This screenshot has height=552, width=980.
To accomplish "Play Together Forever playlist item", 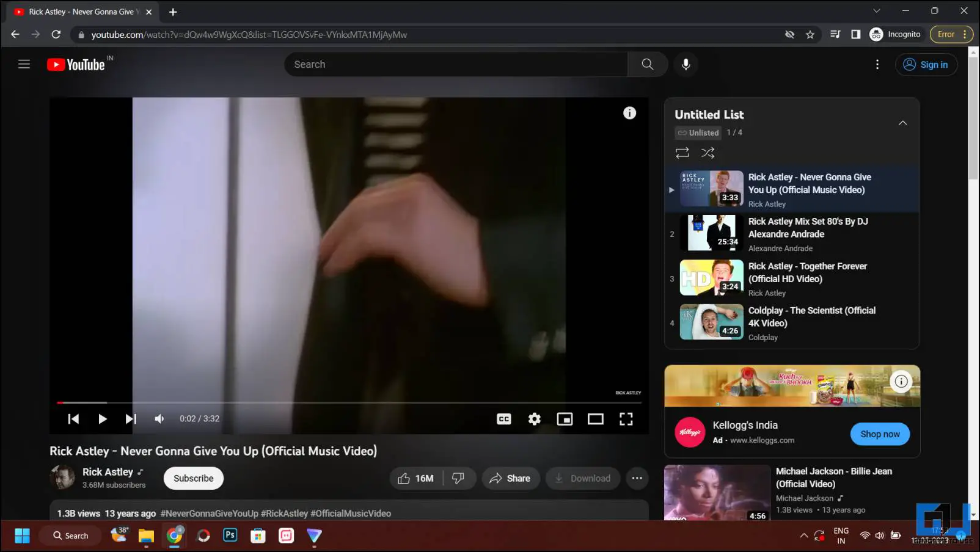I will 792,278.
